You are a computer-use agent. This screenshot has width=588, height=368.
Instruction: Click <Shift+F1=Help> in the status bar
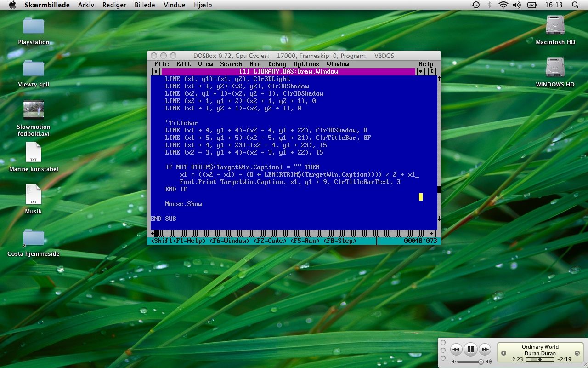(x=178, y=241)
